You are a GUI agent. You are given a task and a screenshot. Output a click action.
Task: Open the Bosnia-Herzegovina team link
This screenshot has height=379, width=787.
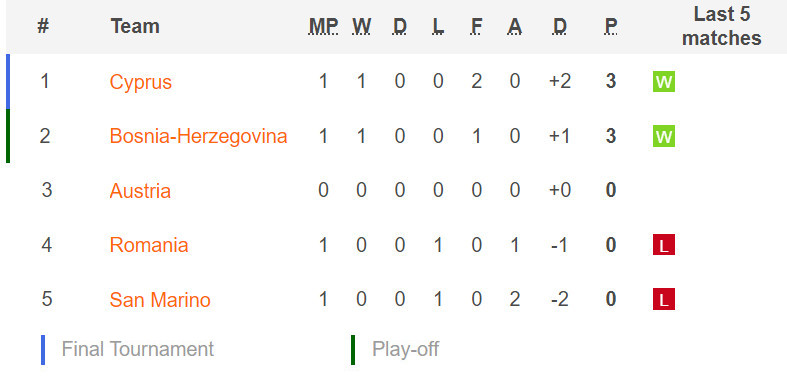click(x=198, y=136)
